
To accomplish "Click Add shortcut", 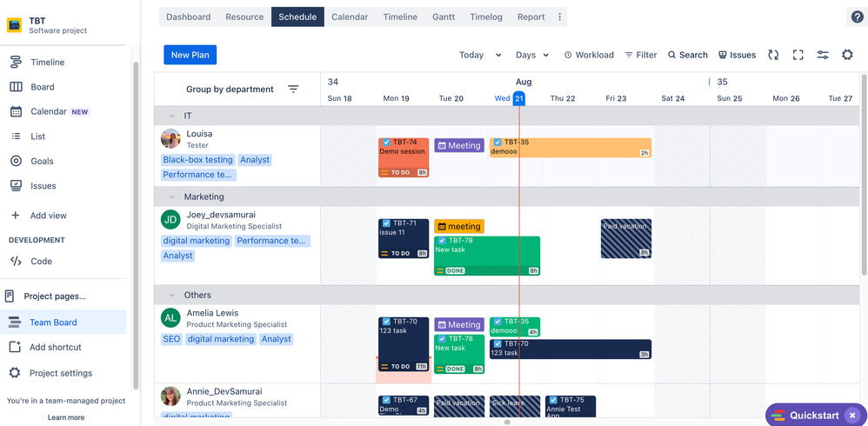I will pos(56,347).
